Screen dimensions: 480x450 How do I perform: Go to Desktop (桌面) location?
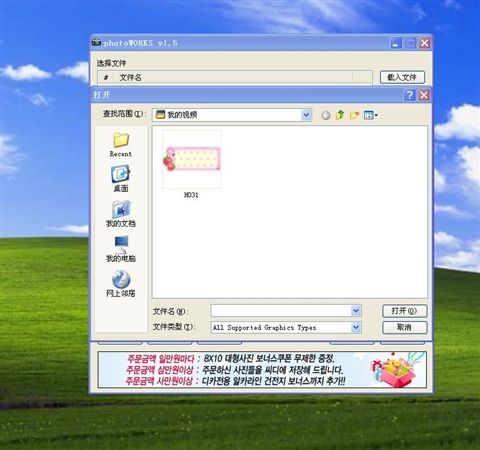point(121,179)
